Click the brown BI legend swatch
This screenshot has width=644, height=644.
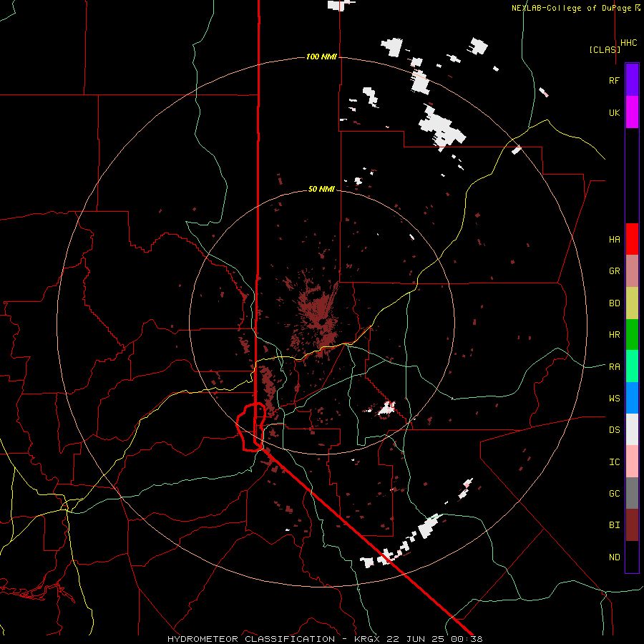click(632, 525)
